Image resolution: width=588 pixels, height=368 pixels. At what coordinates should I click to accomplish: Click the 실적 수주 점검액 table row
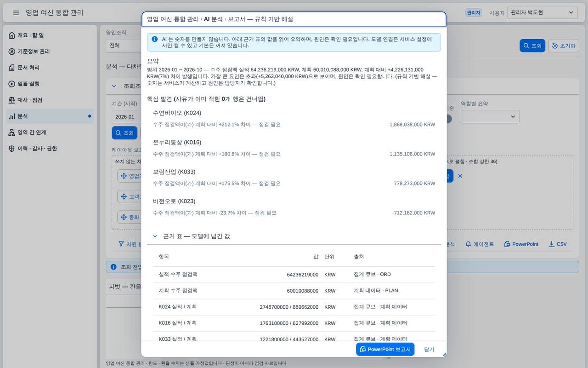(x=294, y=275)
